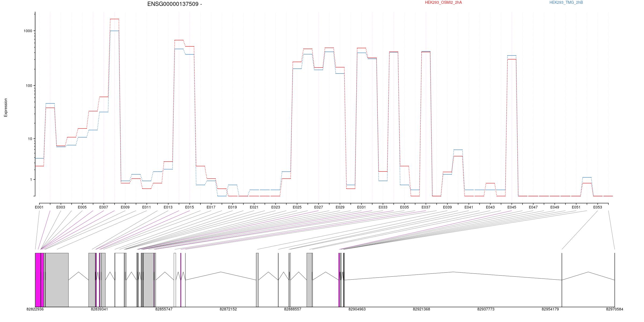Select the HEK293_OSMI2_2hA legend label

443,2
